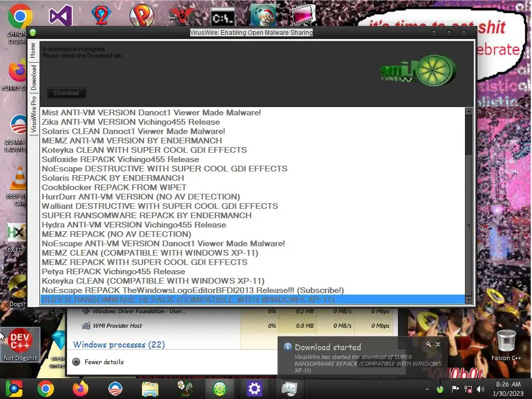Open the gear settings taskbar icon
This screenshot has width=532, height=399.
tap(255, 389)
